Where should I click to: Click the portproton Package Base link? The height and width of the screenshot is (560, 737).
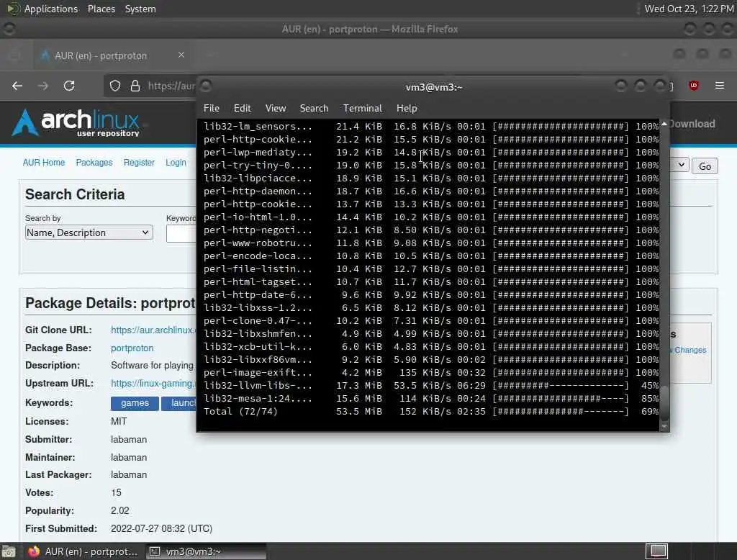pyautogui.click(x=132, y=348)
